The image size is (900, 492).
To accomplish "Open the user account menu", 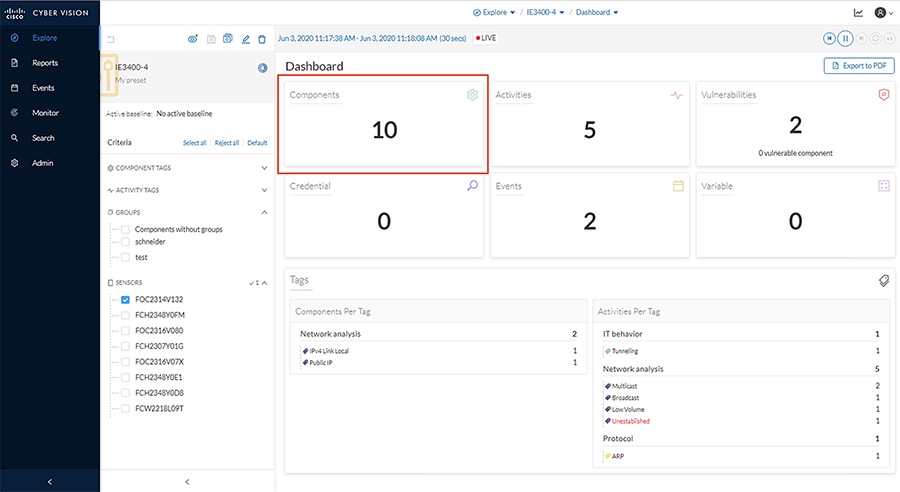I will pyautogui.click(x=883, y=13).
